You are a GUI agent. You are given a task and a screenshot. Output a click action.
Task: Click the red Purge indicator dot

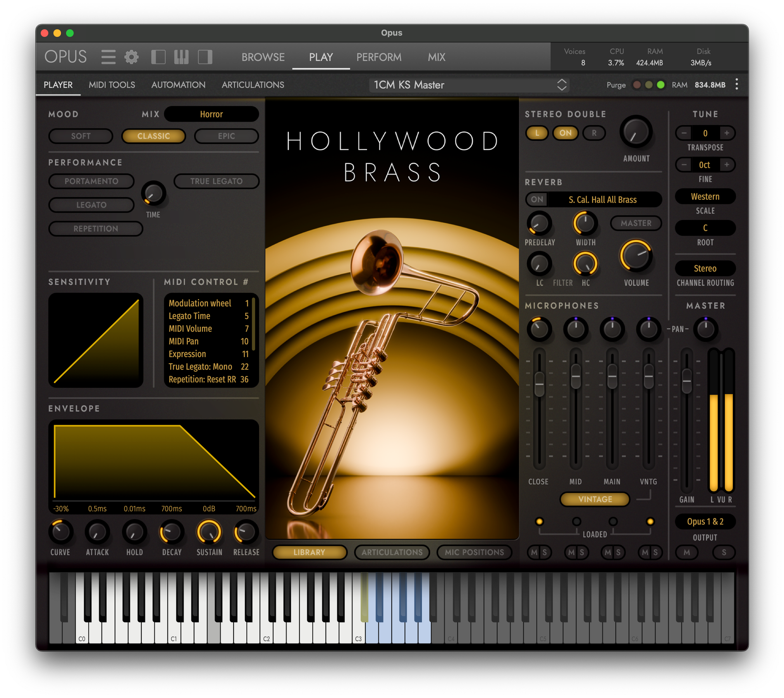[636, 85]
